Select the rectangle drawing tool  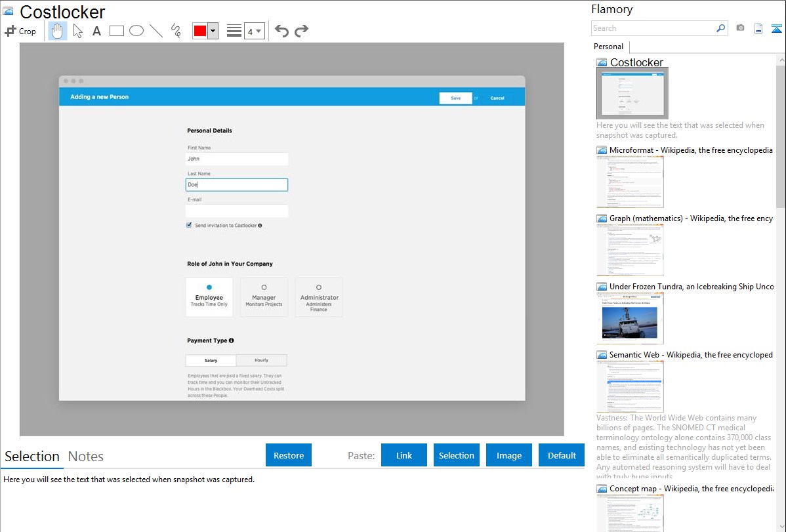[116, 31]
